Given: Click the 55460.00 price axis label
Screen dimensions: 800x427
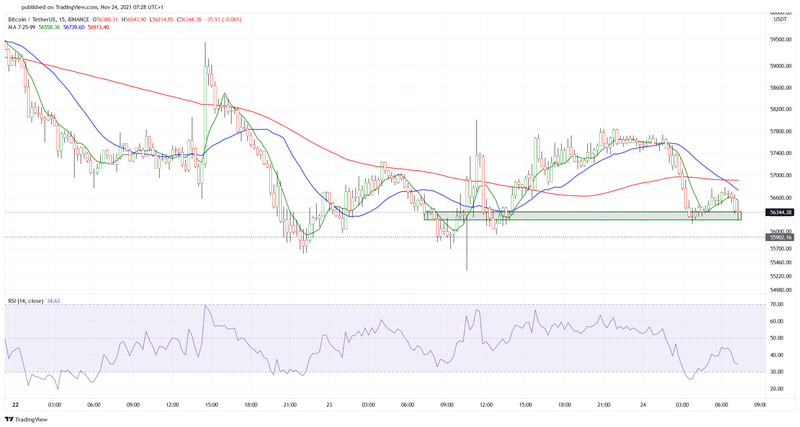Looking at the screenshot, I should pyautogui.click(x=782, y=262).
